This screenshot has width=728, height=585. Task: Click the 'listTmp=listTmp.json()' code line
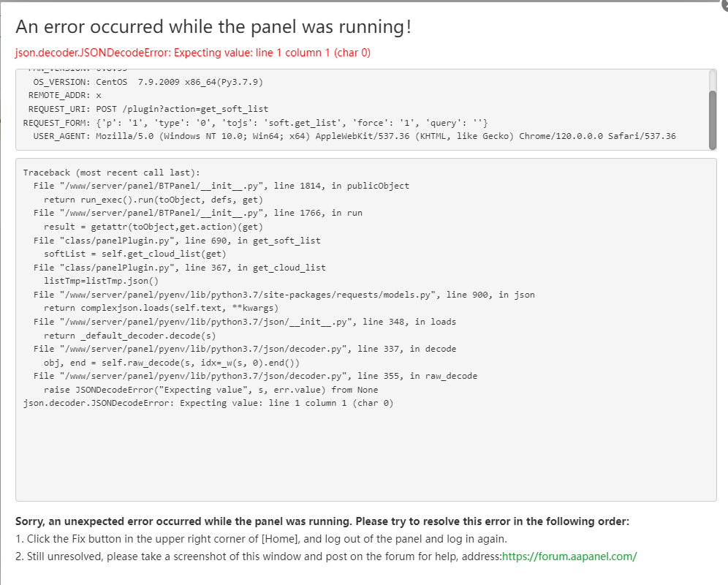101,281
